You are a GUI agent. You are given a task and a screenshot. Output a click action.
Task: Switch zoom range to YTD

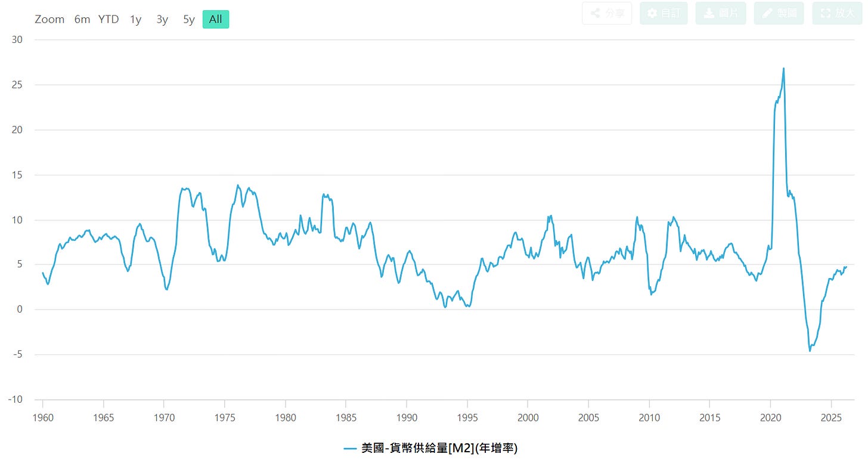[x=108, y=19]
